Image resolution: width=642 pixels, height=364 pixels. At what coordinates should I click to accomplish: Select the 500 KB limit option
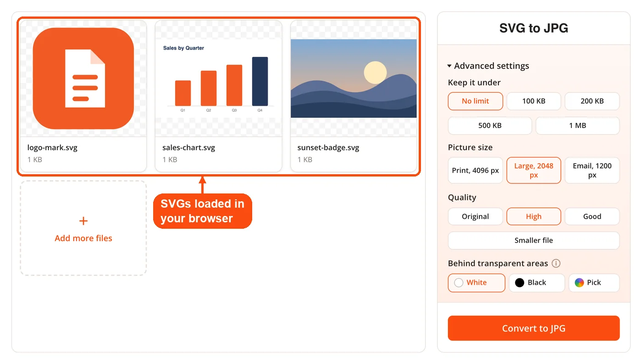(x=490, y=126)
